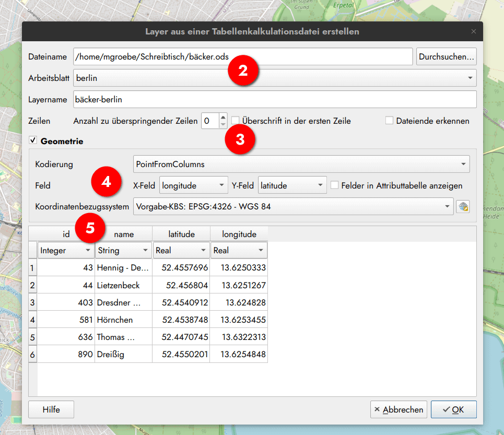Select the latitude column header
504x435 pixels.
[x=181, y=233]
